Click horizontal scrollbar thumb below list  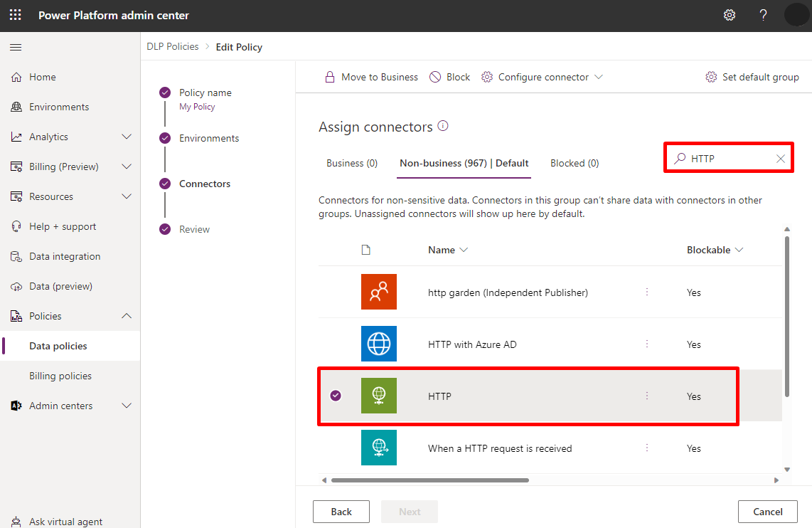[430, 480]
